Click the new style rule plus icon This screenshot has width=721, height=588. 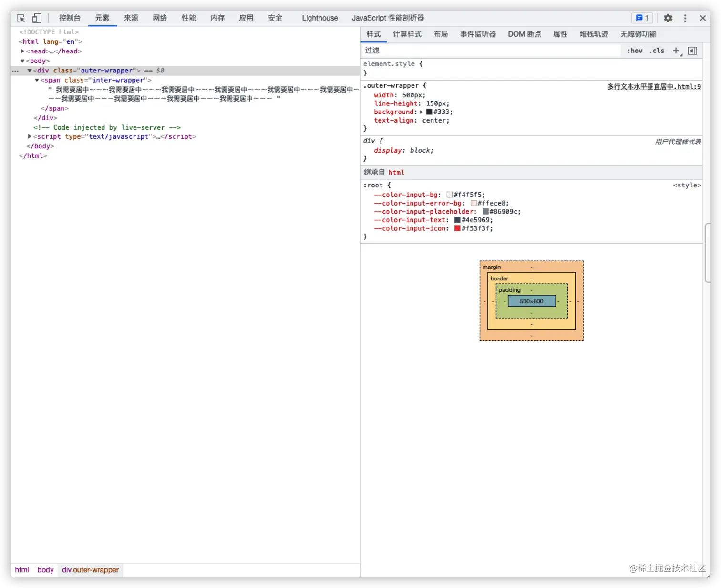pyautogui.click(x=676, y=51)
